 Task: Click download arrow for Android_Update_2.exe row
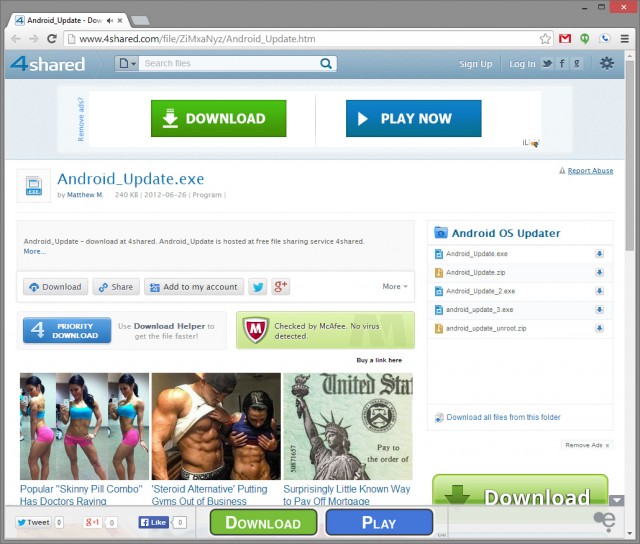point(599,291)
